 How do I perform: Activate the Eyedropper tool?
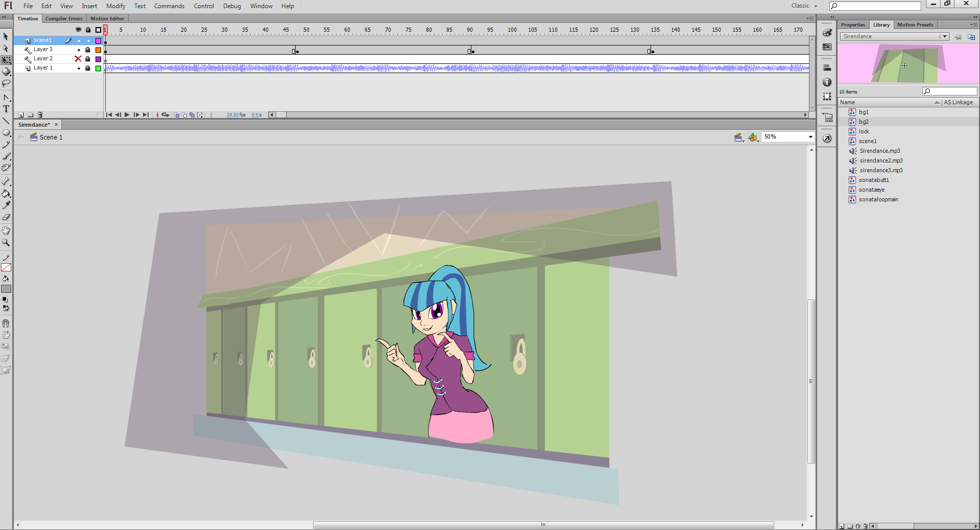[x=6, y=205]
